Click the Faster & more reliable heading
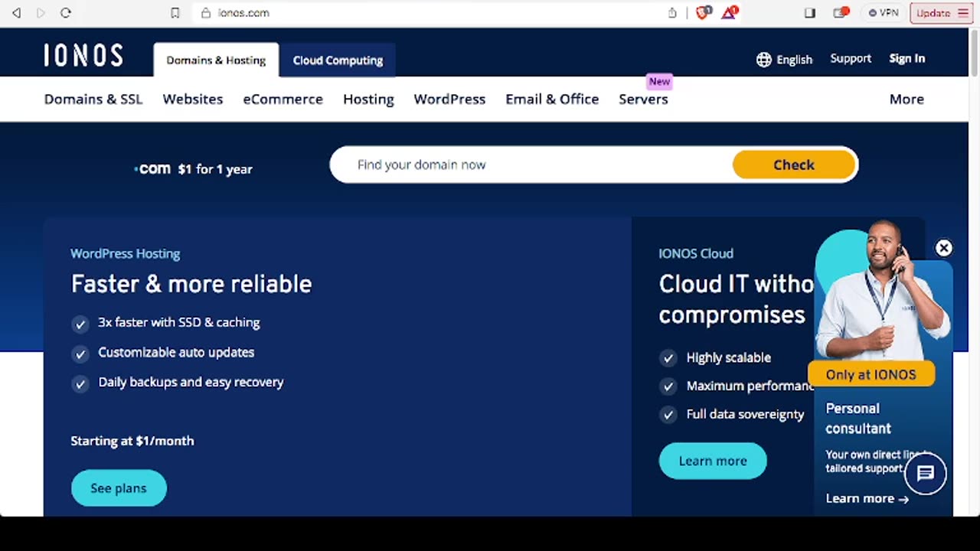 click(191, 284)
